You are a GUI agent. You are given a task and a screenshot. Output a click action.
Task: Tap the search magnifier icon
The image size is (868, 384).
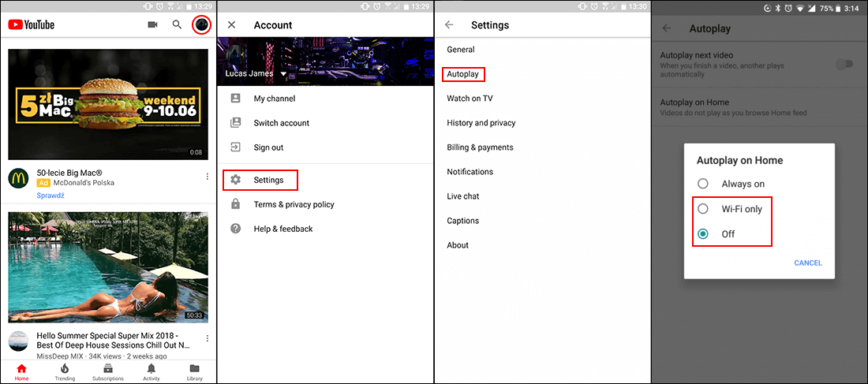pos(177,25)
